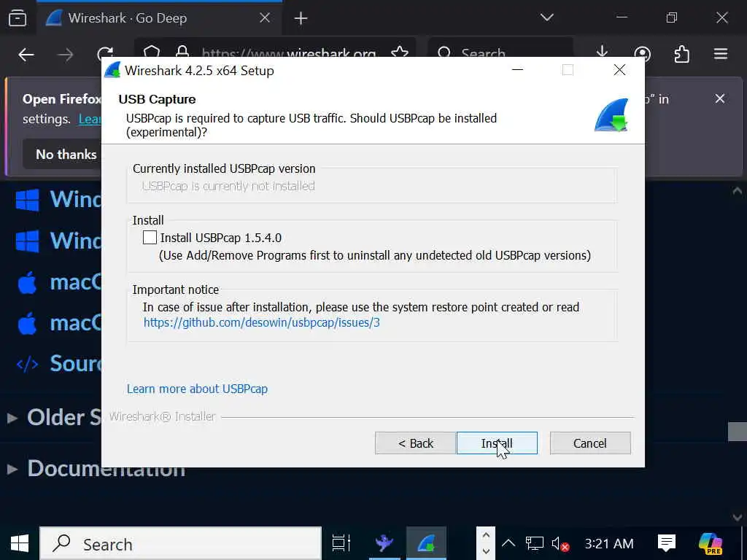Show hidden system tray icons
The image size is (747, 560).
point(508,543)
